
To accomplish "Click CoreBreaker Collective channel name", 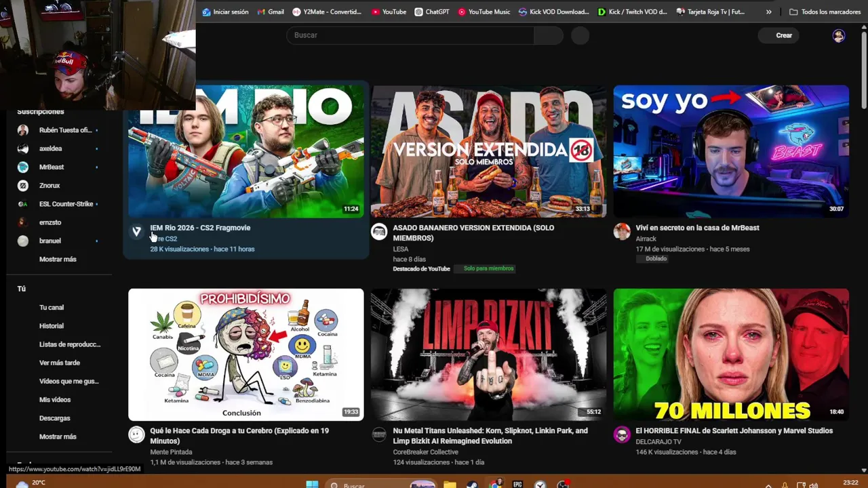I will pos(425,452).
